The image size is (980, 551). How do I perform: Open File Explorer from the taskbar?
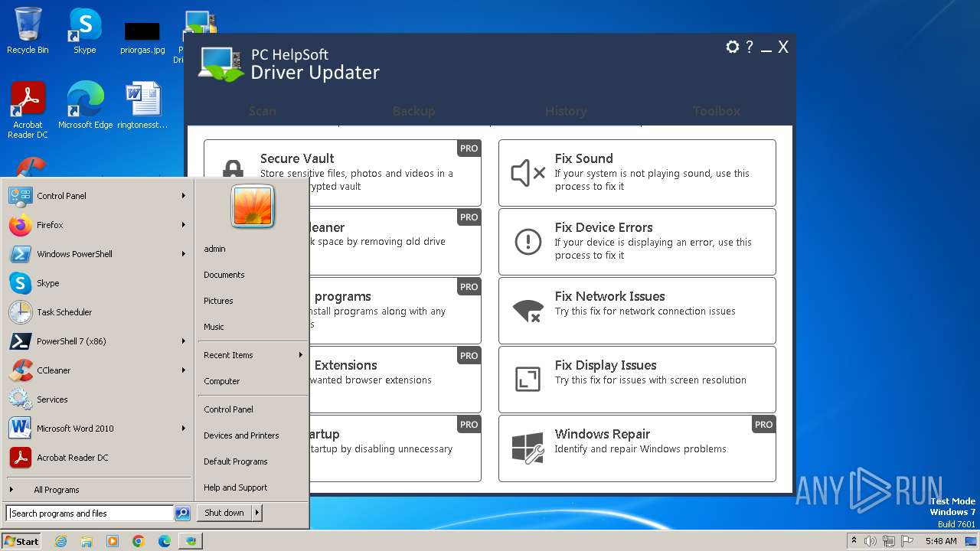coord(87,541)
